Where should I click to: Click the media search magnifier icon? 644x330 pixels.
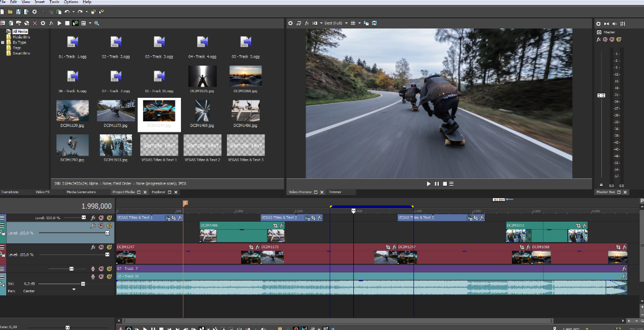(97, 23)
